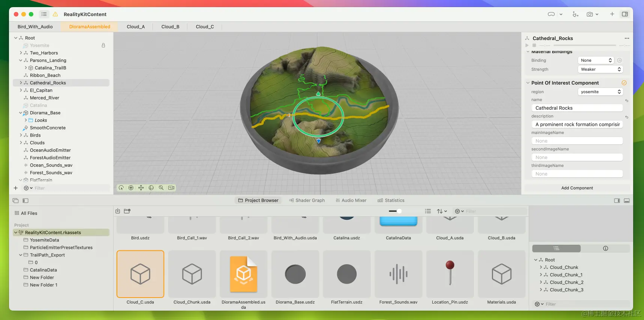Reset the name field revert arrow

[x=627, y=101]
